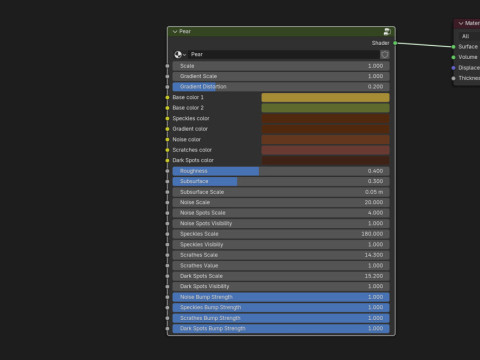Click the Thickness socket on Material Output
The width and height of the screenshot is (480, 360).
pyautogui.click(x=453, y=78)
